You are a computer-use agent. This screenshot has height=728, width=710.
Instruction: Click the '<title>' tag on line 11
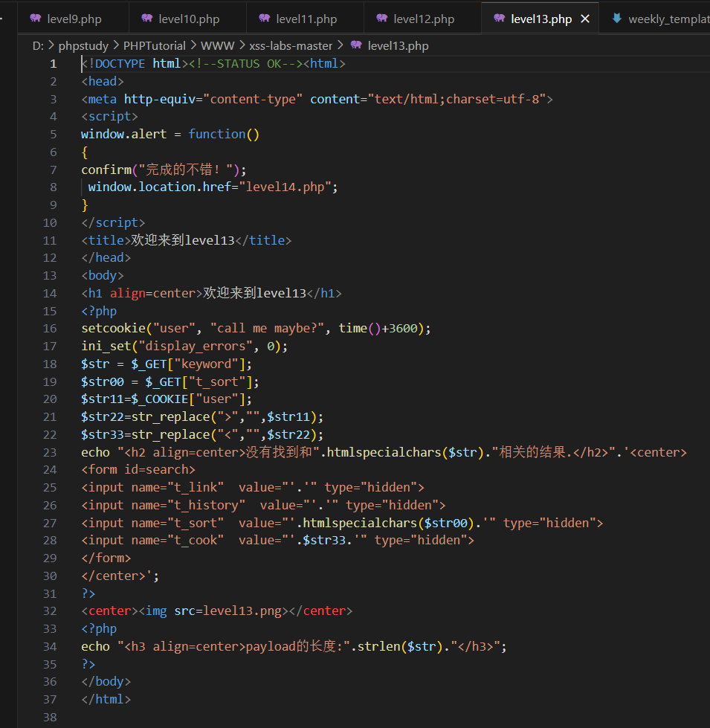click(106, 240)
